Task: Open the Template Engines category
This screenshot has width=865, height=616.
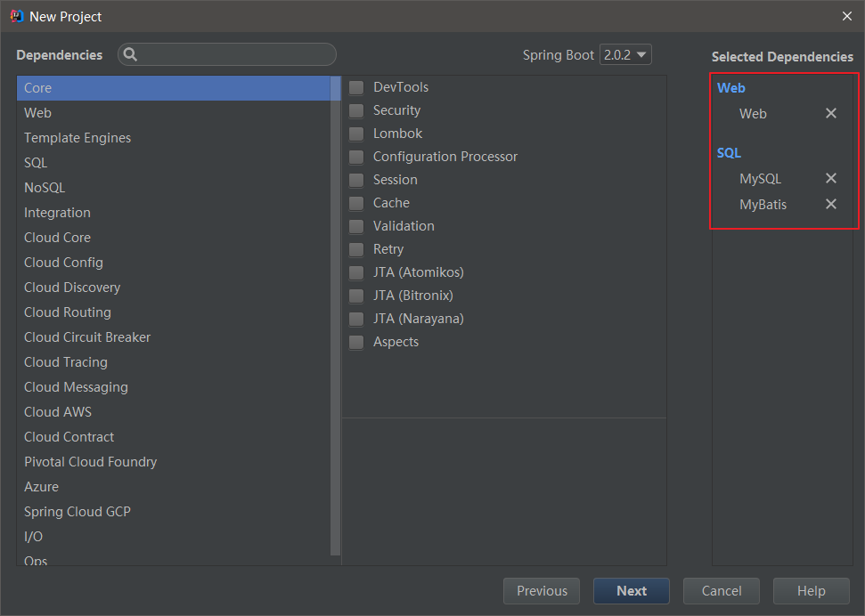Action: [78, 138]
